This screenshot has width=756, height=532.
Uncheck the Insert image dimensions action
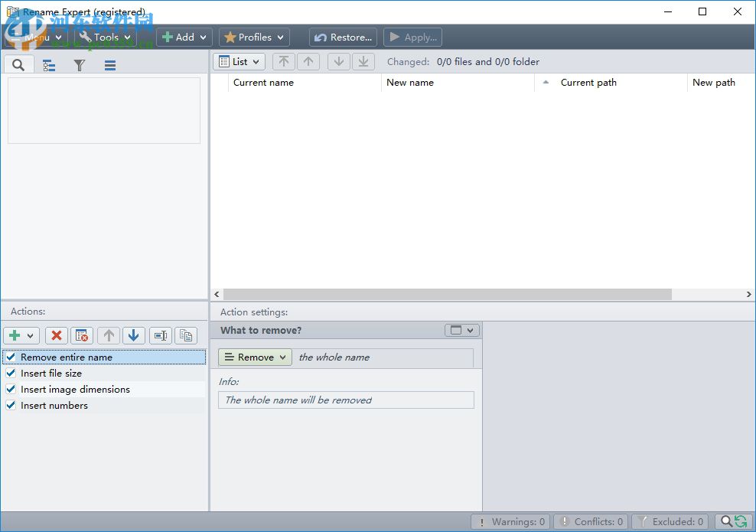pyautogui.click(x=11, y=389)
